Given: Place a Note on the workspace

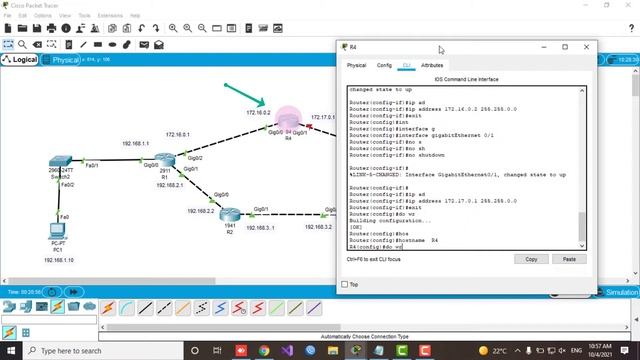Looking at the screenshot, I should pyautogui.click(x=69, y=44).
